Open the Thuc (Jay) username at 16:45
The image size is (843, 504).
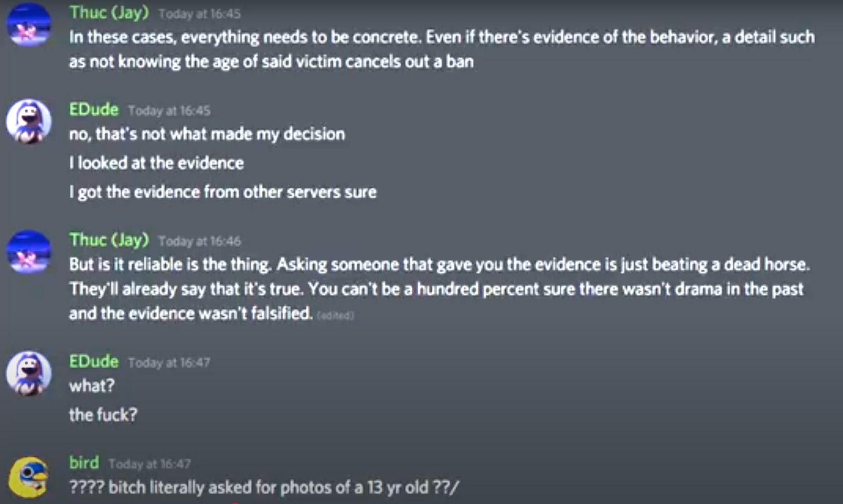pyautogui.click(x=109, y=12)
